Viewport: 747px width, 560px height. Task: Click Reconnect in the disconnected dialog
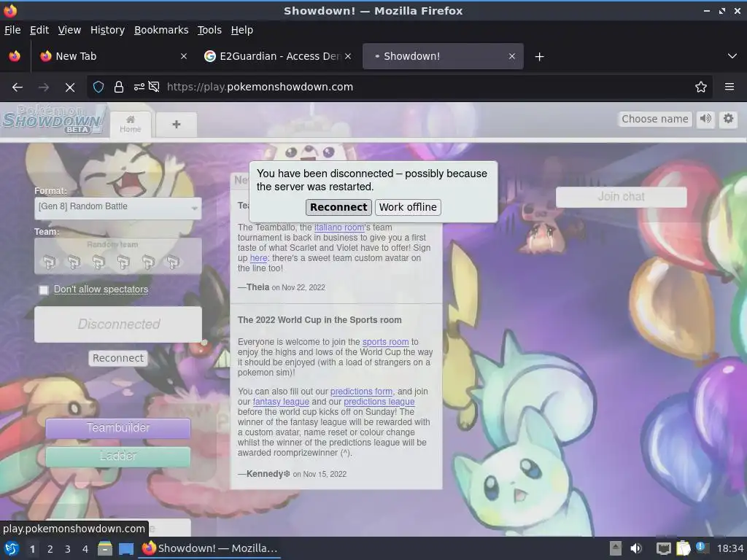[x=338, y=207]
